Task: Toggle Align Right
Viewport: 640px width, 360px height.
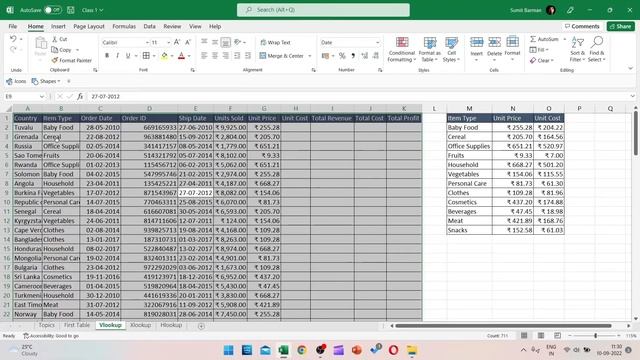Action: coord(225,56)
